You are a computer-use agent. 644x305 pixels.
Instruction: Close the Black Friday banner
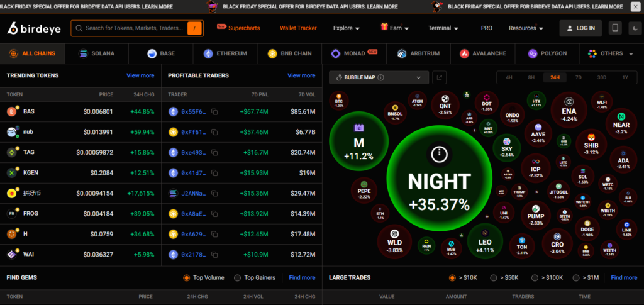(x=635, y=7)
